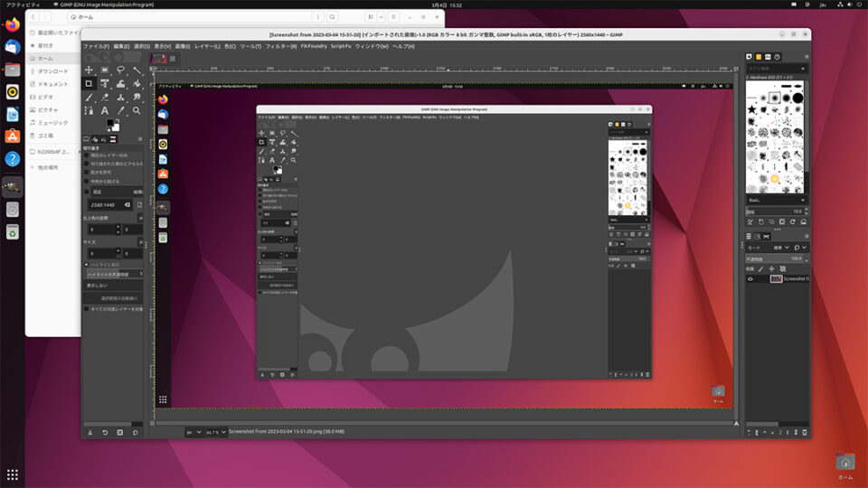Open Rhythmbox from the Ubuntu dock
Screen dimensions: 868x488
pos(12,92)
